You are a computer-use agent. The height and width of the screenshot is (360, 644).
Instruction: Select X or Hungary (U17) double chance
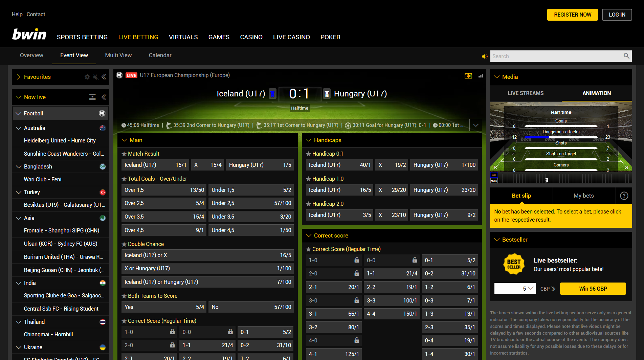tap(207, 268)
